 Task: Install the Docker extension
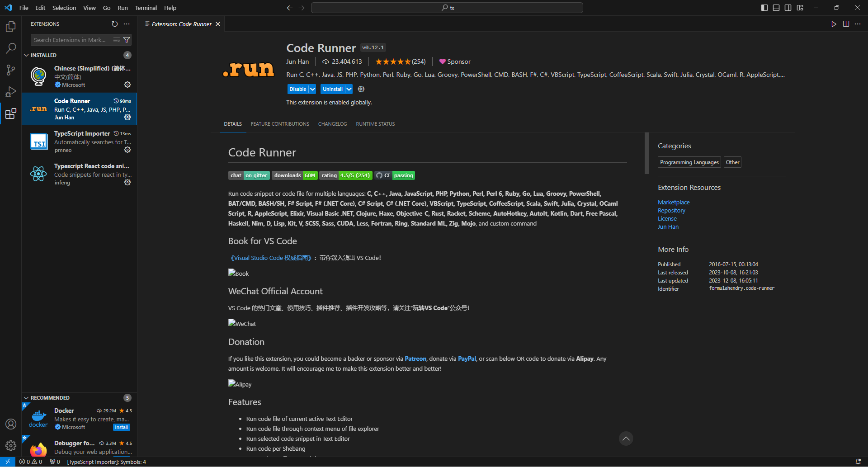121,427
